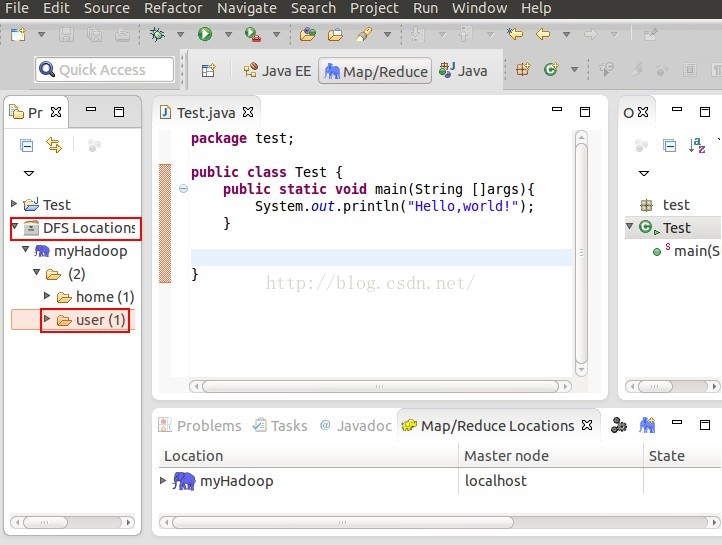
Task: Expand the Test project node
Action: (14, 203)
